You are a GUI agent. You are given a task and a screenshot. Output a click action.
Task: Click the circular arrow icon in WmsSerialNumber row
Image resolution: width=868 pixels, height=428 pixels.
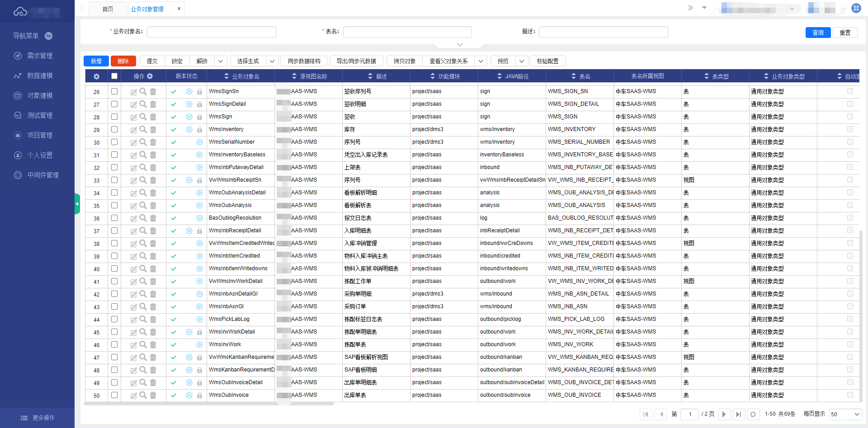coord(199,142)
